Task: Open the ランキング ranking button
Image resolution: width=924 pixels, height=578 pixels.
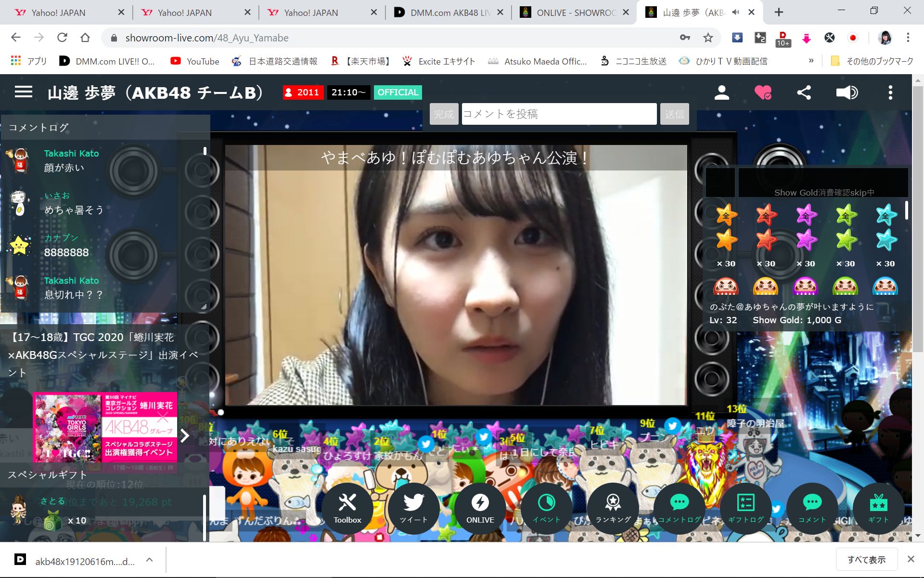Action: click(613, 508)
